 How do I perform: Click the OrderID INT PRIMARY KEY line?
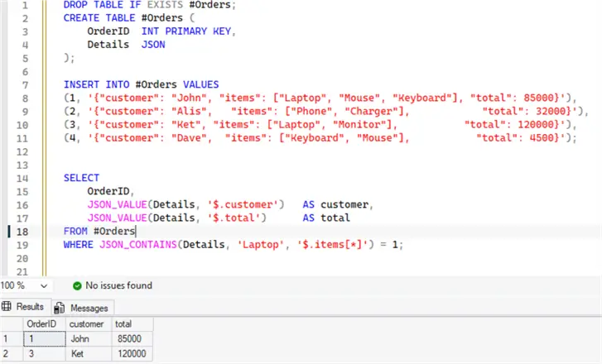click(161, 31)
